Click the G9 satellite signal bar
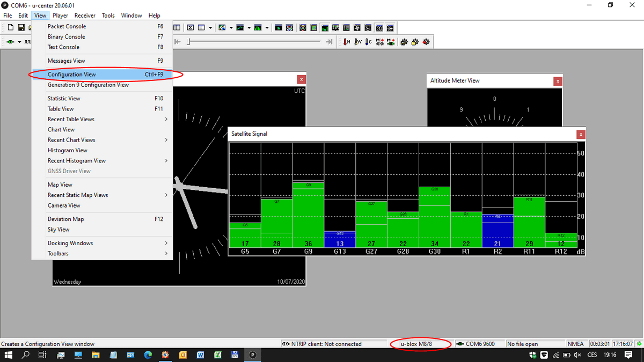The image size is (644, 362). 308,215
